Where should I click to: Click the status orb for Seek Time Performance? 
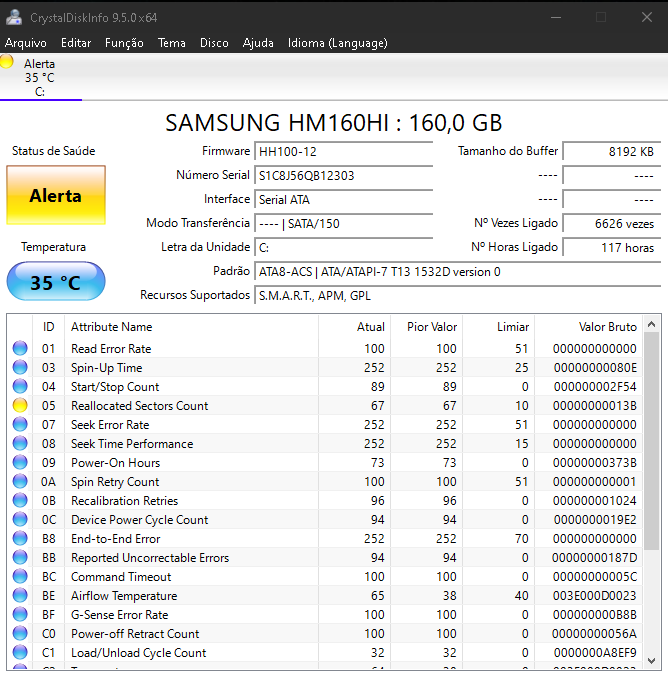(x=20, y=443)
